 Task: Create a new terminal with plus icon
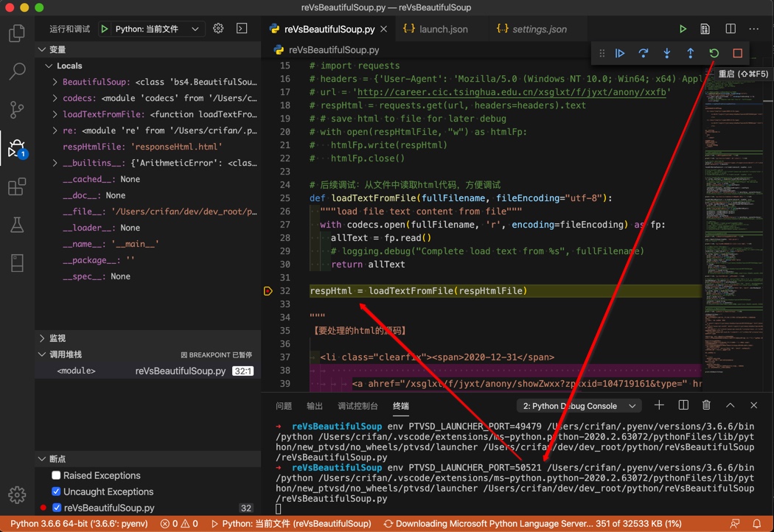pos(659,406)
